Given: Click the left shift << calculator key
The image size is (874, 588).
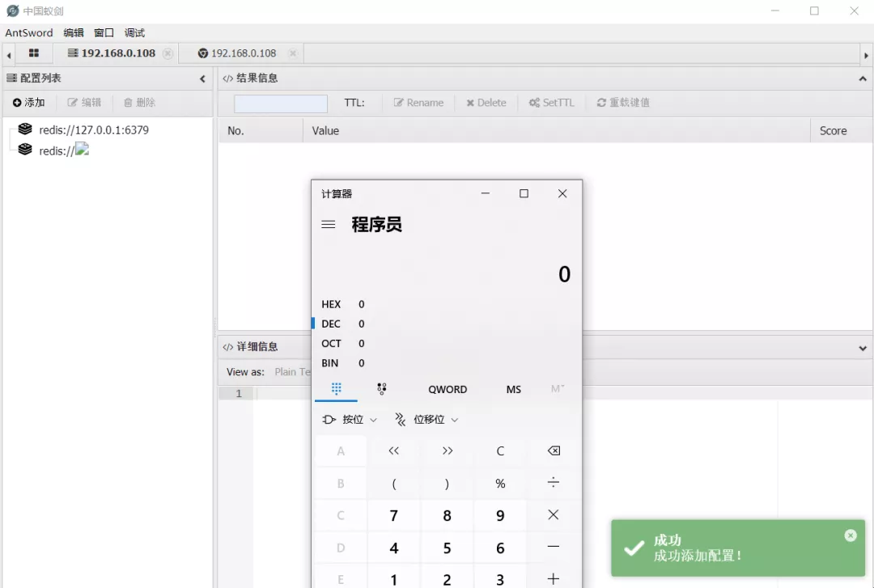Looking at the screenshot, I should [393, 451].
